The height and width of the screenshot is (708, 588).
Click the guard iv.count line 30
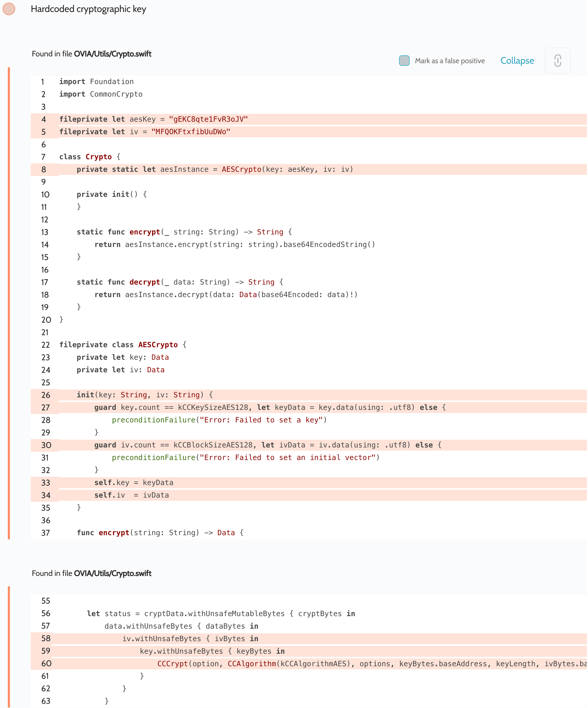(268, 445)
